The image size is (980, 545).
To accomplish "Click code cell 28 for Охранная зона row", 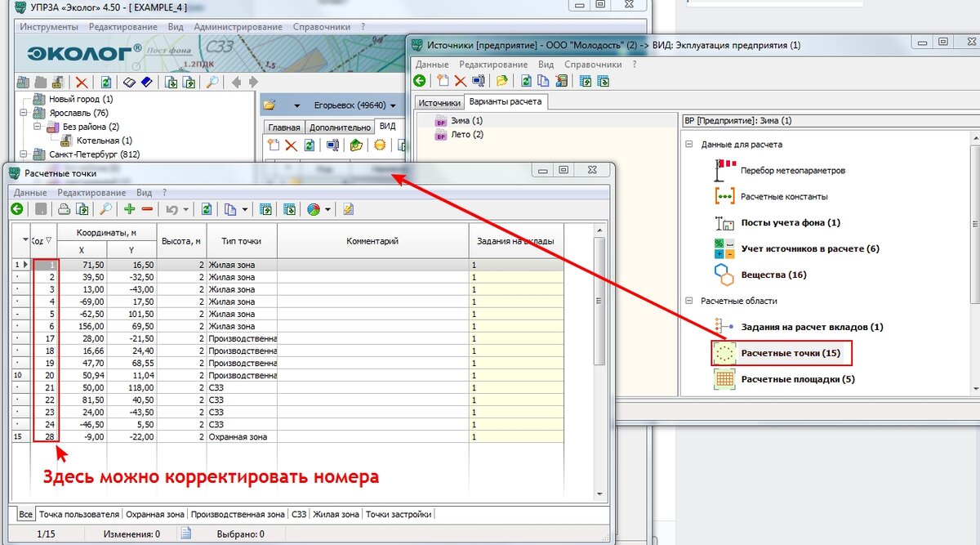I will (x=43, y=436).
